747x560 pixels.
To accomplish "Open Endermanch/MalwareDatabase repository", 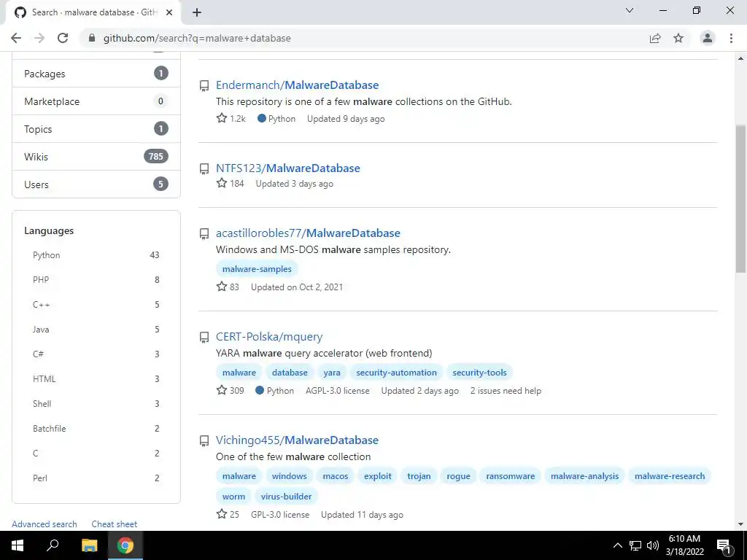I will point(298,85).
